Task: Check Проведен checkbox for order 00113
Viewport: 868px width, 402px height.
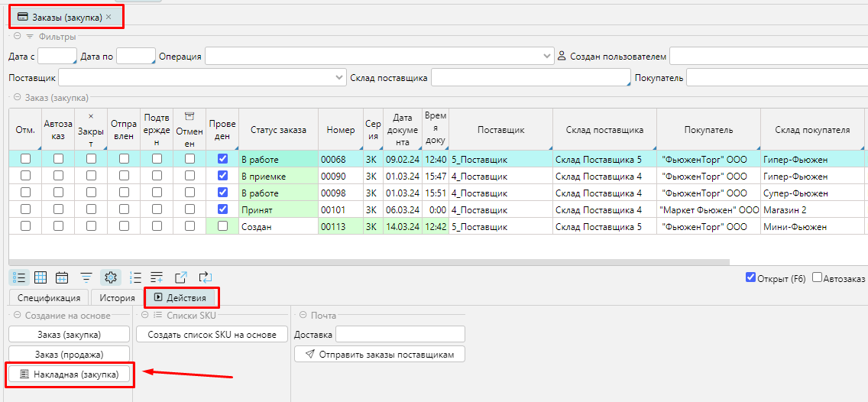Action: point(222,226)
